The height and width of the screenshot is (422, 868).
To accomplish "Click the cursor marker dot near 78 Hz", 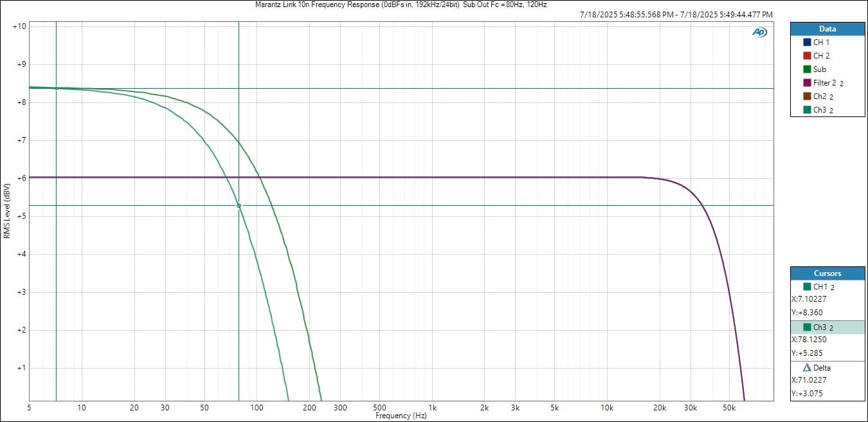I will click(239, 206).
